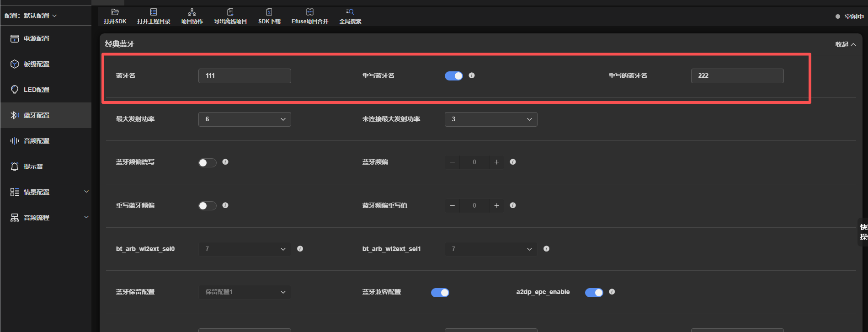Open 项目协作 collaboration icon
The image size is (868, 332).
pyautogui.click(x=192, y=12)
